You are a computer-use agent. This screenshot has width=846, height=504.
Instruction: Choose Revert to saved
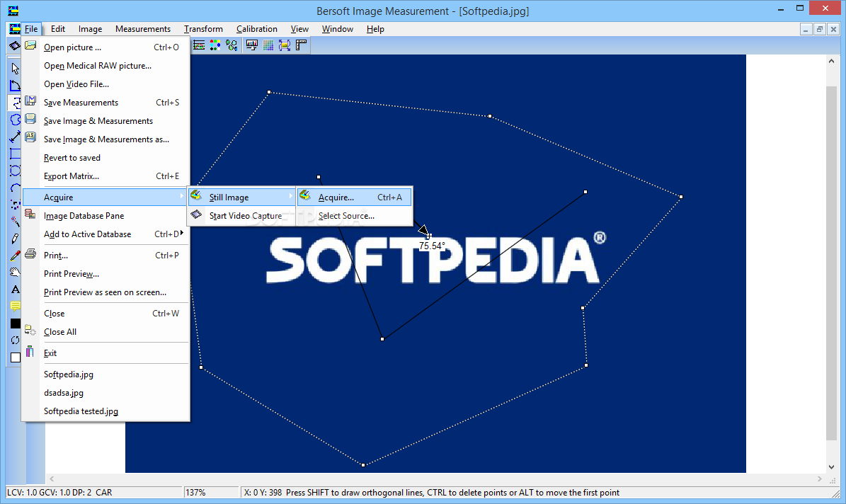(105, 158)
